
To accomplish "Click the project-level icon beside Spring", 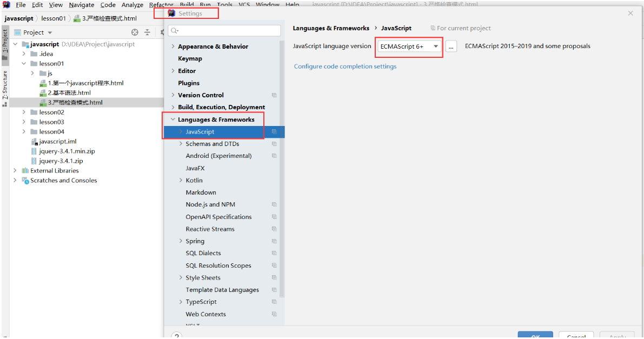I will (274, 241).
